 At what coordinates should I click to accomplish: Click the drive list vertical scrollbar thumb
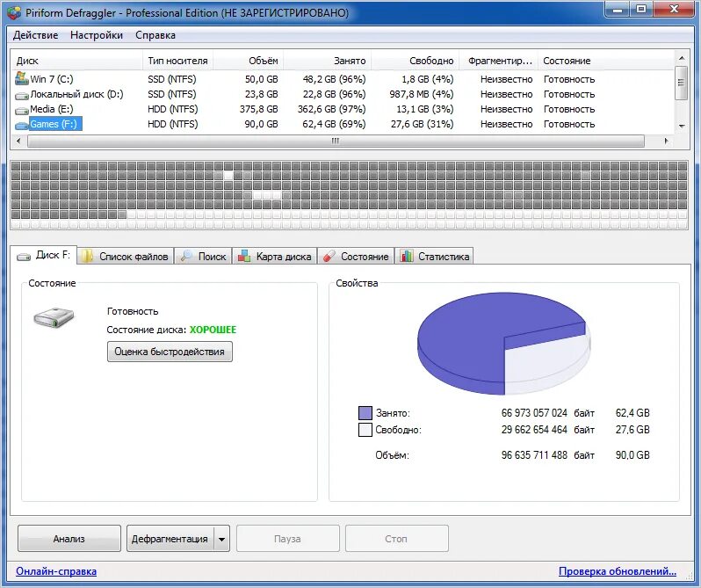682,83
